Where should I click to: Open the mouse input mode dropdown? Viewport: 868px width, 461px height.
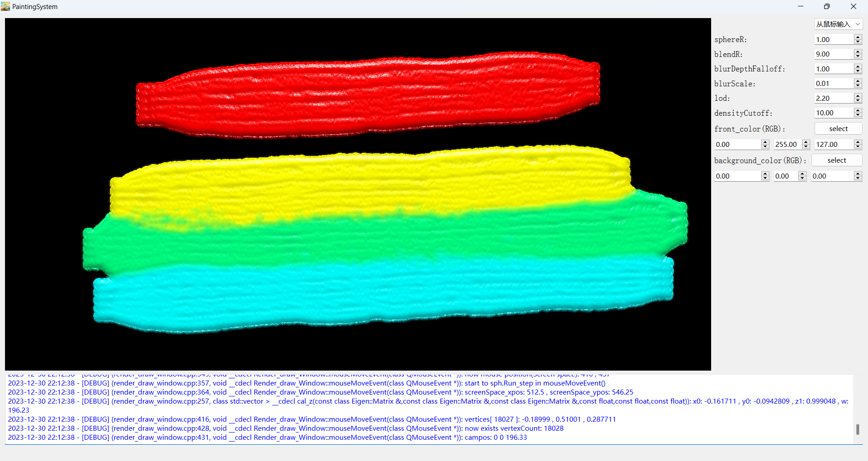838,24
